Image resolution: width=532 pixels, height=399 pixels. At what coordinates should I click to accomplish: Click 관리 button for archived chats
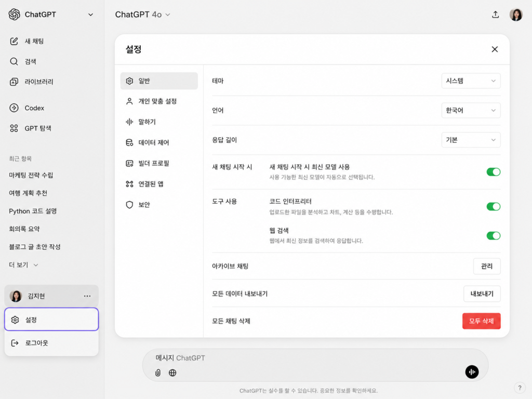486,267
